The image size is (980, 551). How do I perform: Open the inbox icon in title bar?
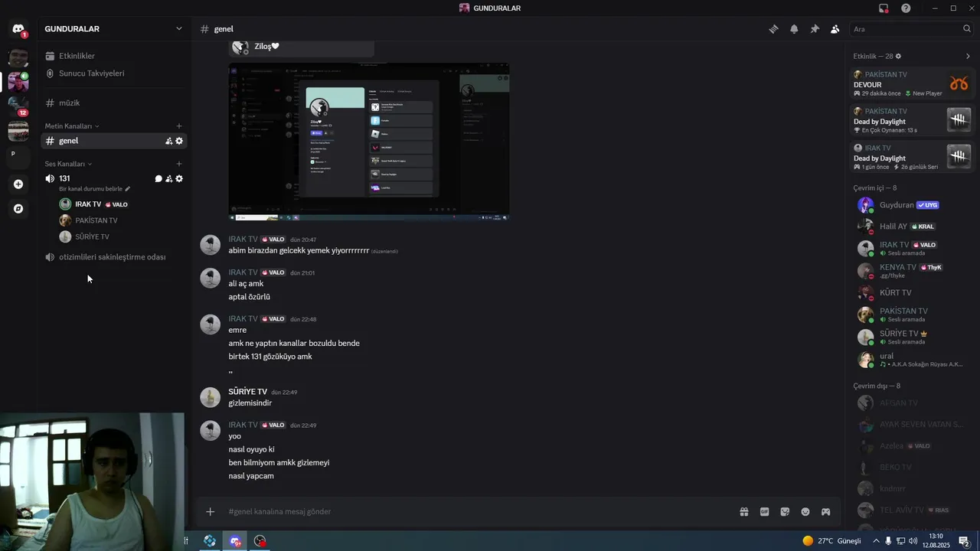point(884,8)
